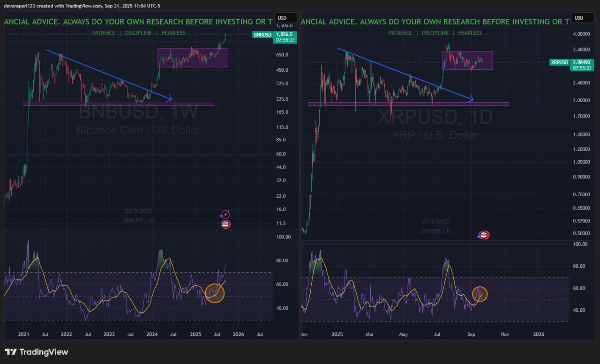
Task: Click the US flag economic events icon on XRP chart
Action: (x=484, y=235)
